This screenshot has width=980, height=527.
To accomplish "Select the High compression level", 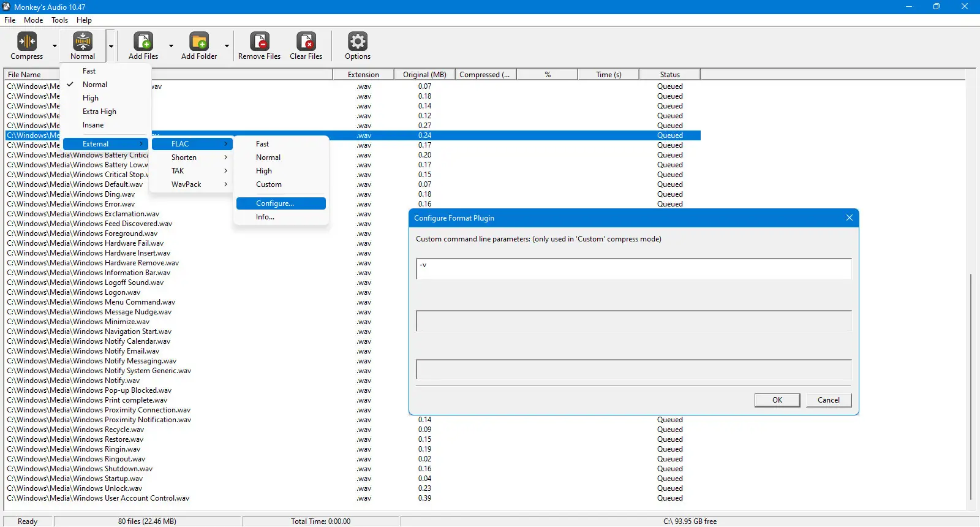I will pos(106,98).
